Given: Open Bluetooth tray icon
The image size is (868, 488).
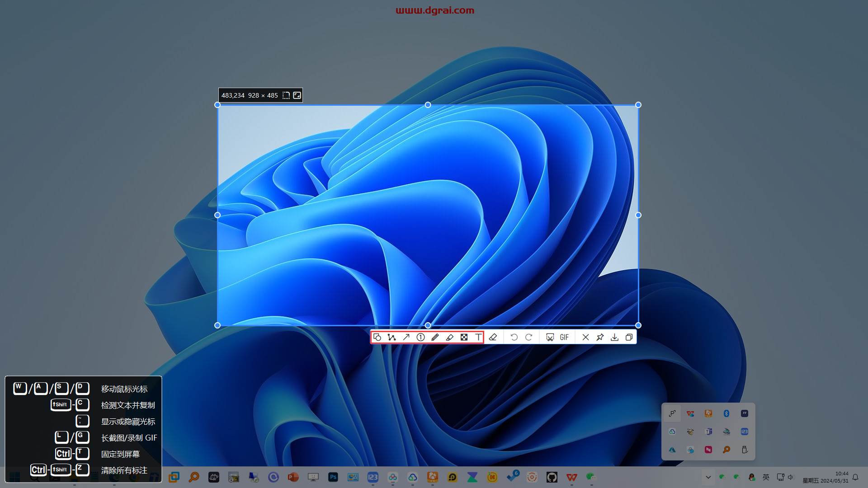Looking at the screenshot, I should coord(726,413).
